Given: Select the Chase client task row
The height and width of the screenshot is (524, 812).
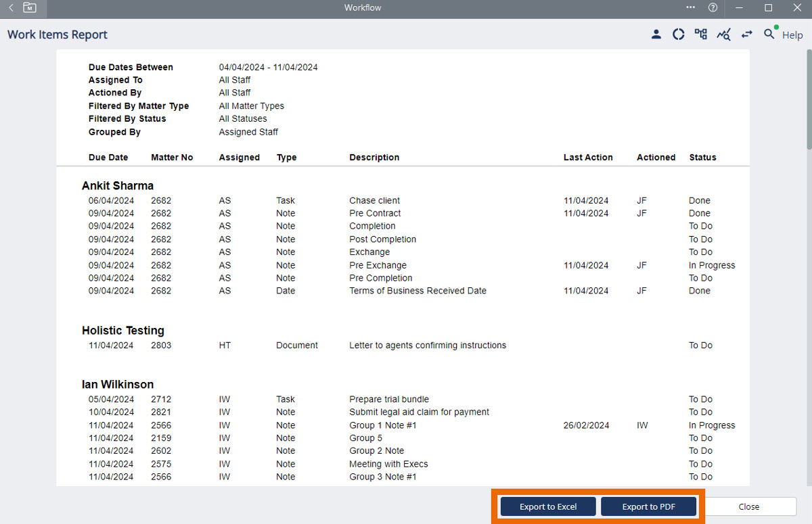Looking at the screenshot, I should (x=374, y=200).
